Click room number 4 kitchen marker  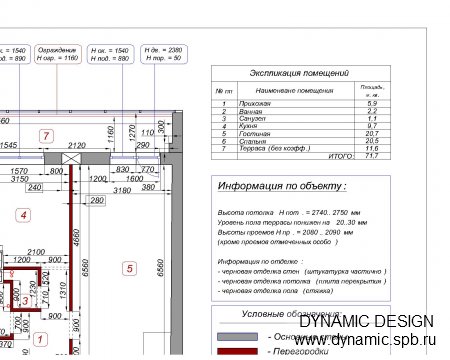[23, 215]
